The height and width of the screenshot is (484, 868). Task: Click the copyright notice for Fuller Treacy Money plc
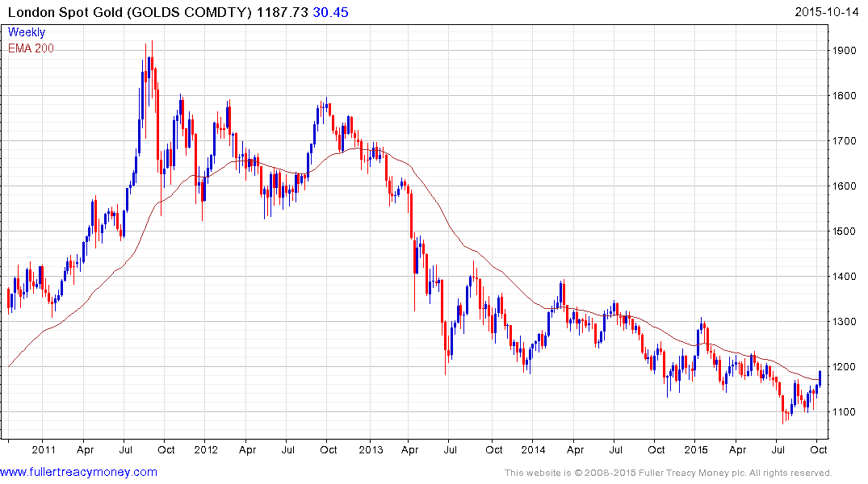click(x=669, y=473)
